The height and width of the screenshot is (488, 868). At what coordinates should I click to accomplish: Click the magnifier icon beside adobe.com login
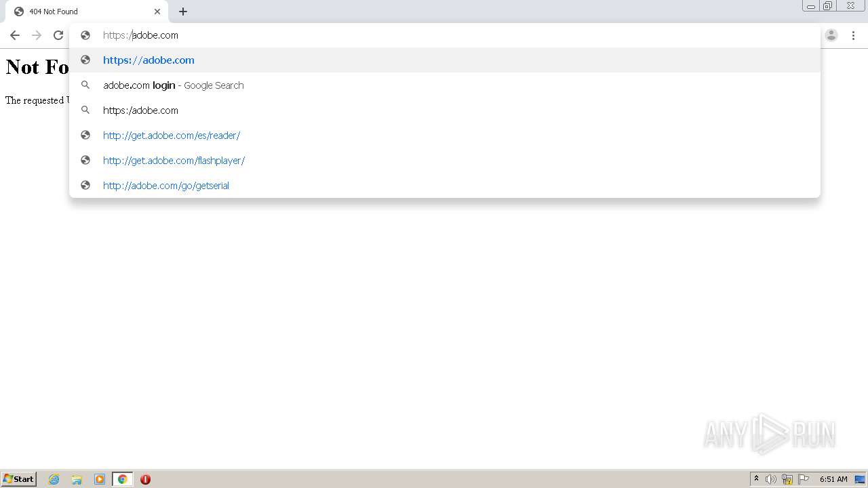coord(85,85)
